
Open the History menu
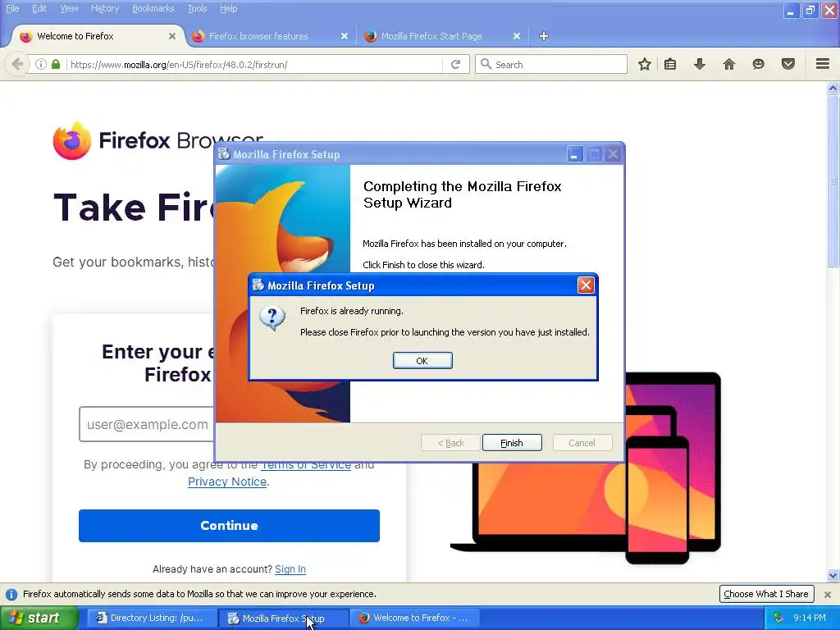click(x=104, y=8)
